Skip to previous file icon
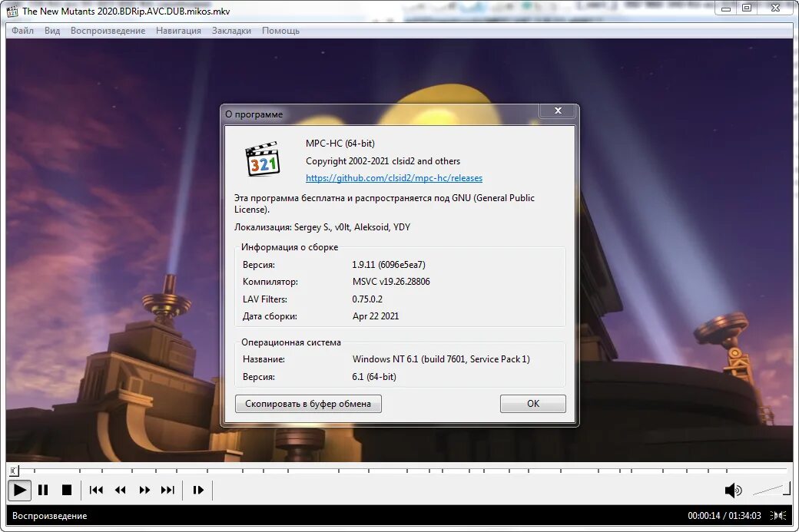Image resolution: width=799 pixels, height=532 pixels. coord(96,491)
